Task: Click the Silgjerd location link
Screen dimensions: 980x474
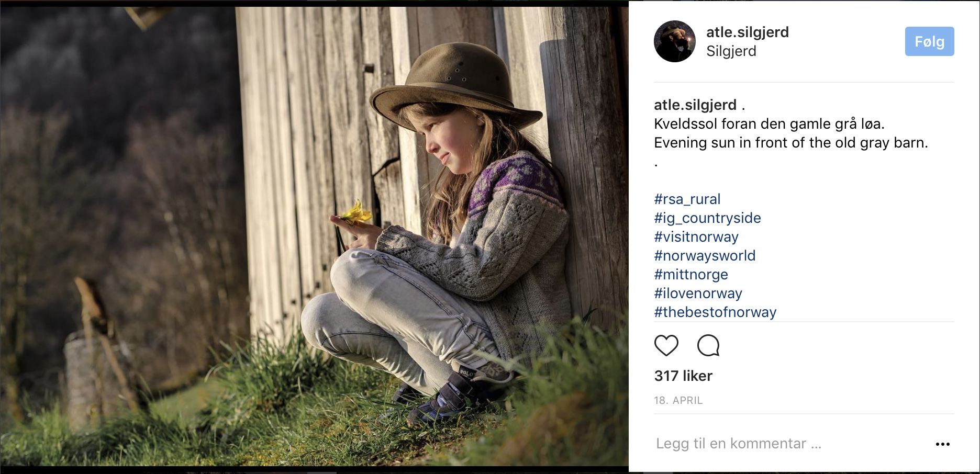Action: [x=731, y=51]
